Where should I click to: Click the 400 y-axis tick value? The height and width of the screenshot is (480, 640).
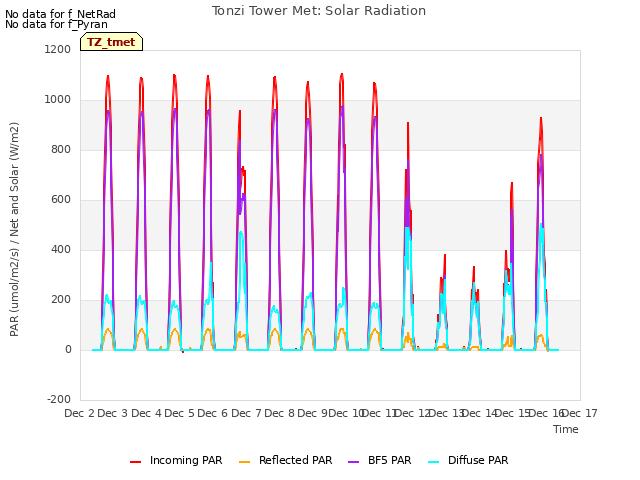[x=61, y=249]
